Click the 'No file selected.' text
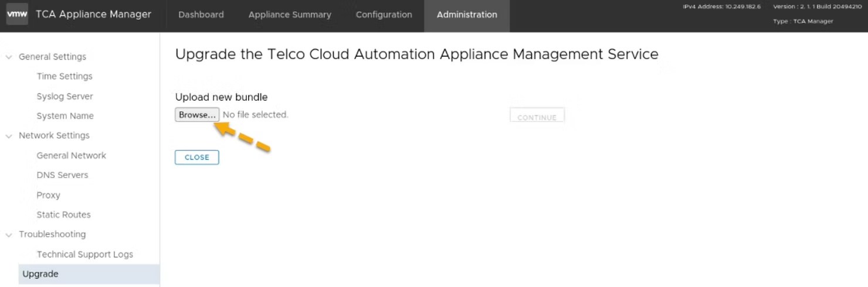 point(255,115)
